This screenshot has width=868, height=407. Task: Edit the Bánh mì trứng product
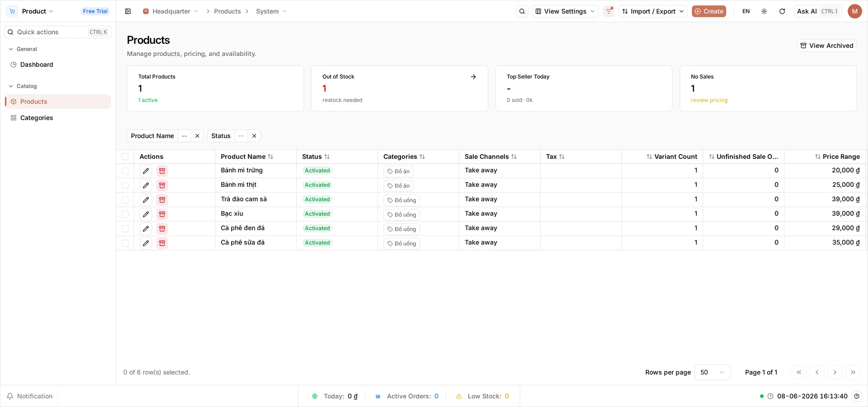pyautogui.click(x=146, y=171)
